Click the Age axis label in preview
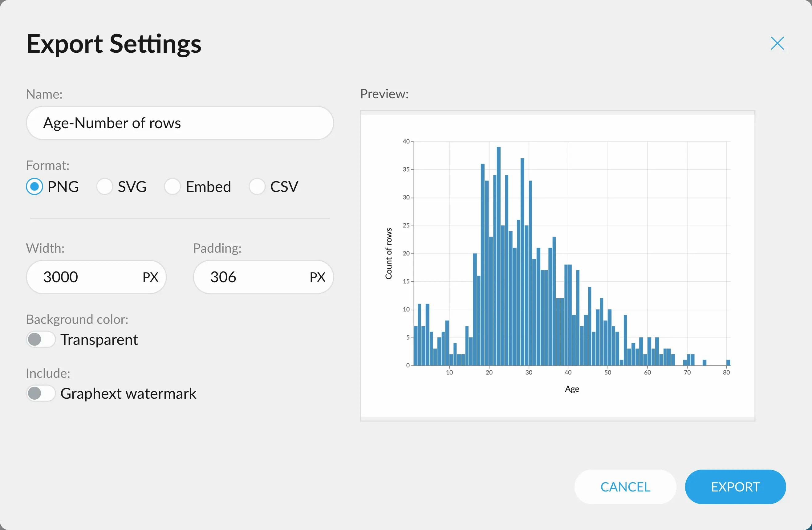The image size is (812, 530). [x=572, y=389]
